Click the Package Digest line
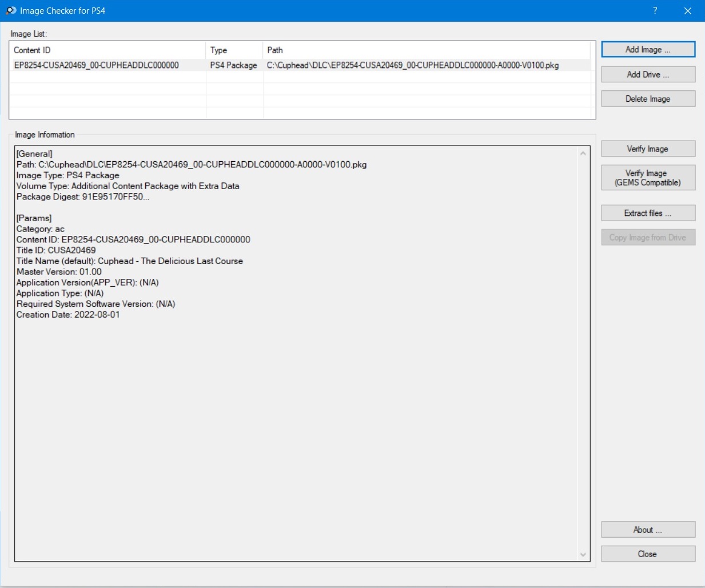 tap(82, 197)
